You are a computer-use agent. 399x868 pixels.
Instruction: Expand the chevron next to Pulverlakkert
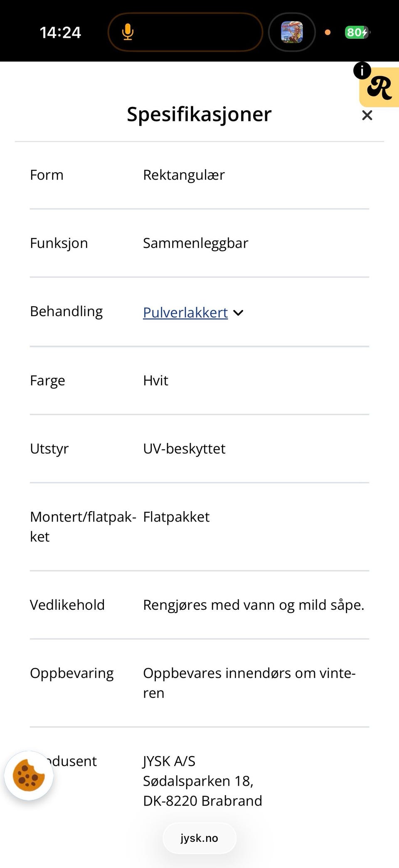[238, 313]
